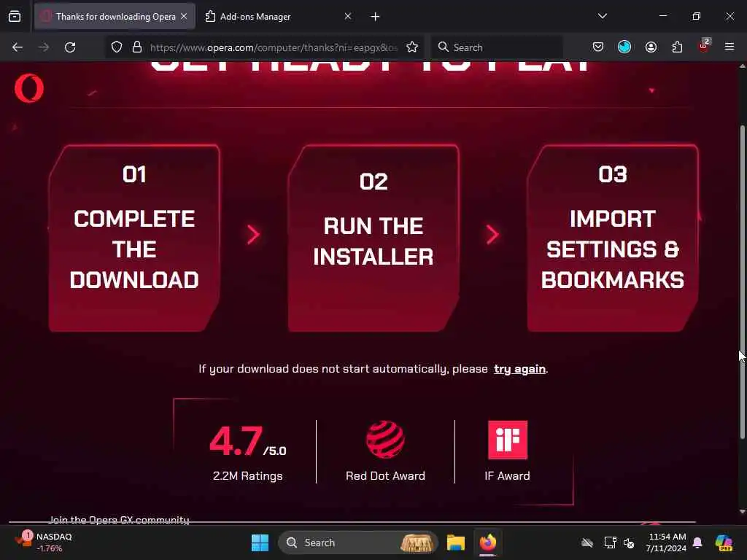Open the notifications bell icon
747x560 pixels.
[x=698, y=542]
